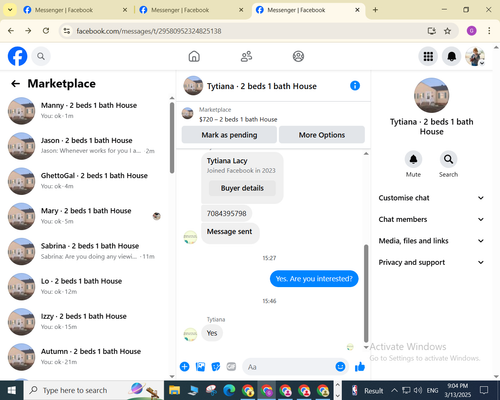500x400 pixels.
Task: Click the browser reload icon
Action: (x=46, y=31)
